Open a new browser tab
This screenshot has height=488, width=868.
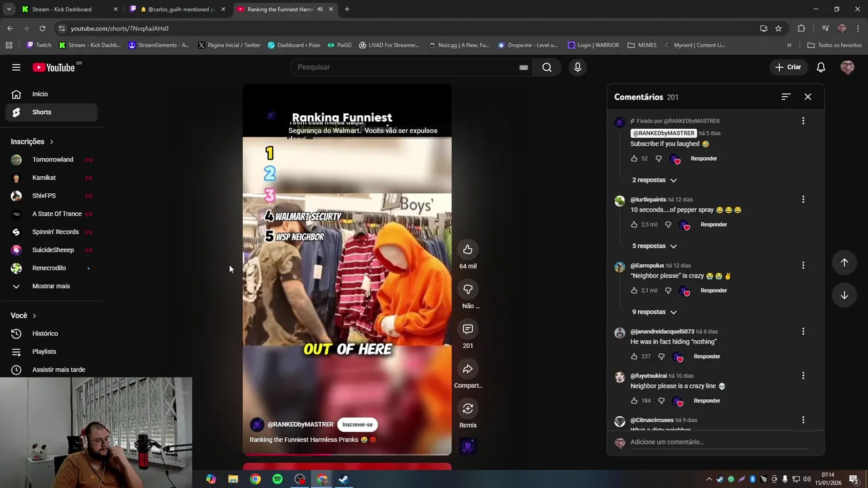[x=347, y=9]
